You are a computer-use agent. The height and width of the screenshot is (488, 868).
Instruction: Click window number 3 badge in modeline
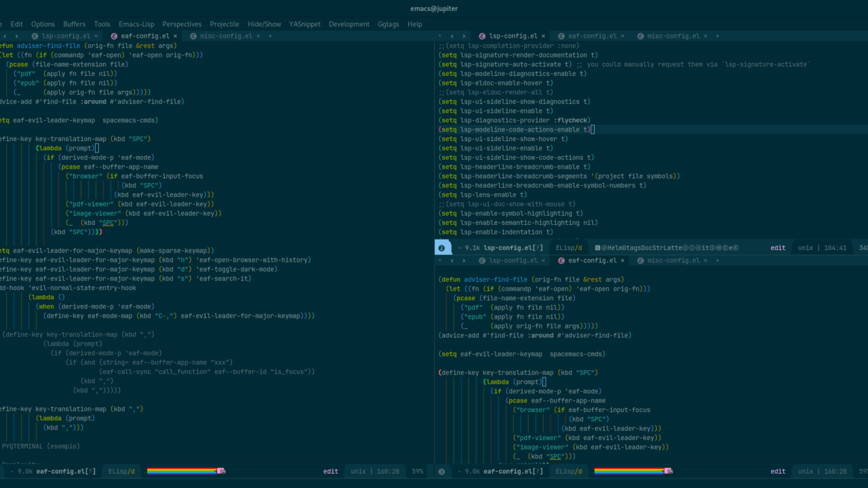tap(441, 472)
